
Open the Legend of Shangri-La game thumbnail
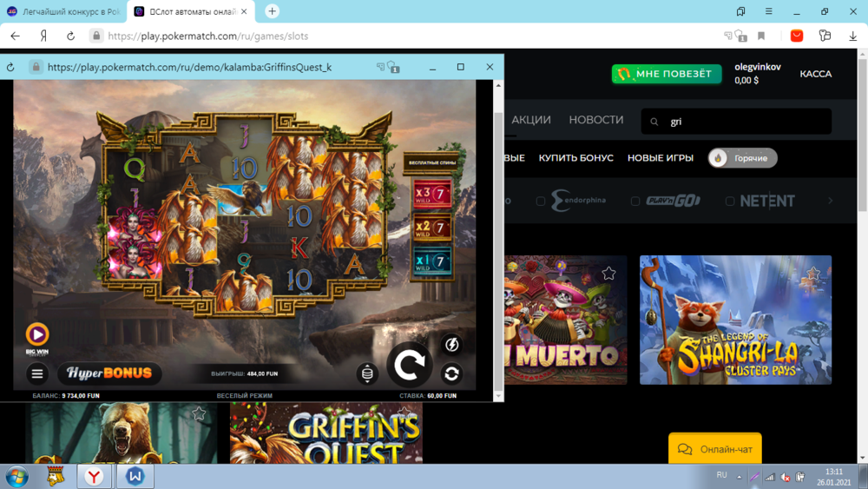coord(736,320)
